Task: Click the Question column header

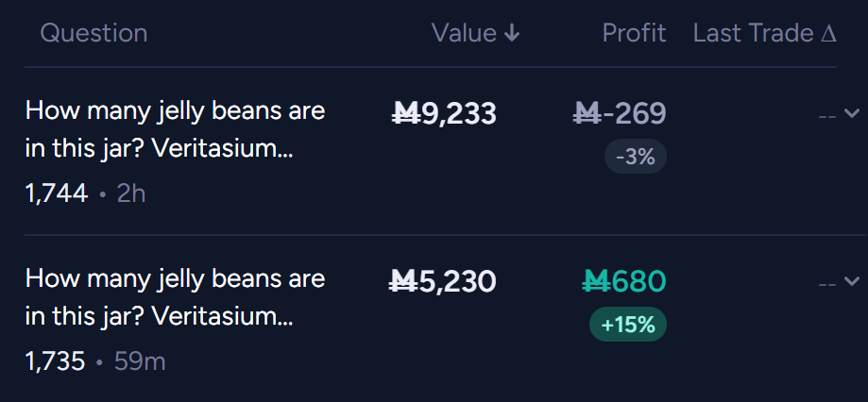Action: pyautogui.click(x=94, y=33)
